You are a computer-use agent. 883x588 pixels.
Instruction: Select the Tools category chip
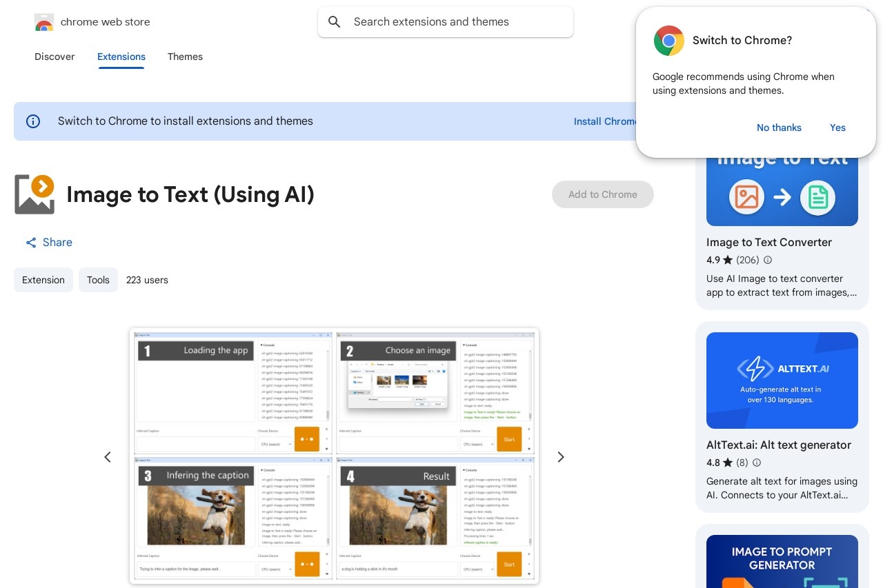tap(98, 280)
